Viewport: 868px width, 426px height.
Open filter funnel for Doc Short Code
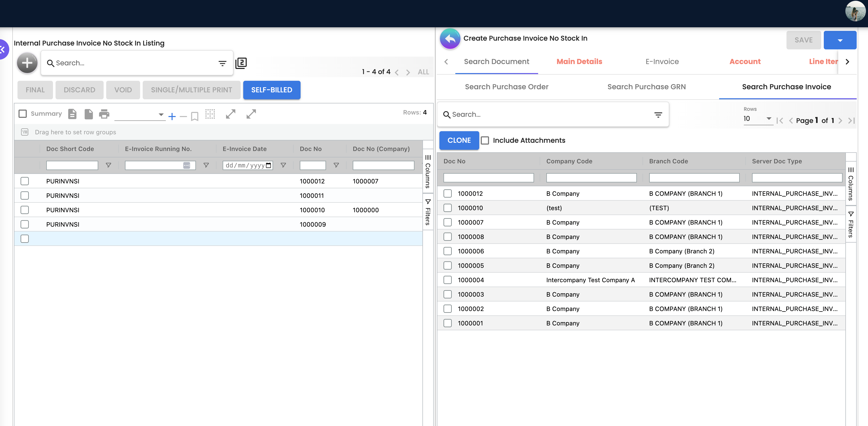click(x=109, y=165)
